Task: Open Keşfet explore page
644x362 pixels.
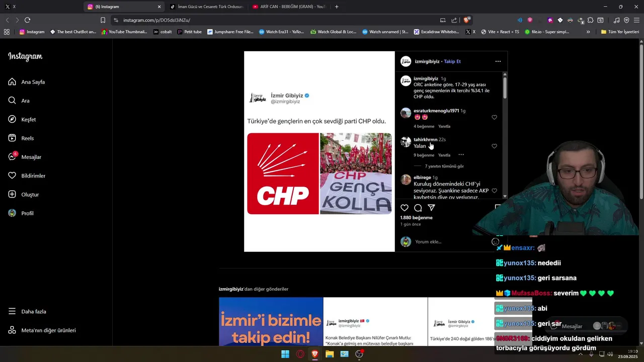Action: point(22,119)
